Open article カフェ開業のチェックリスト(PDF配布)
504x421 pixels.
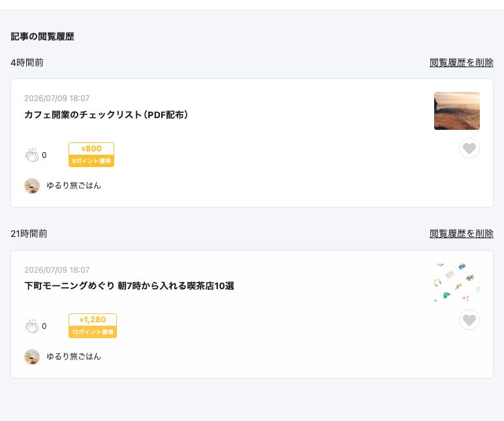pyautogui.click(x=106, y=115)
